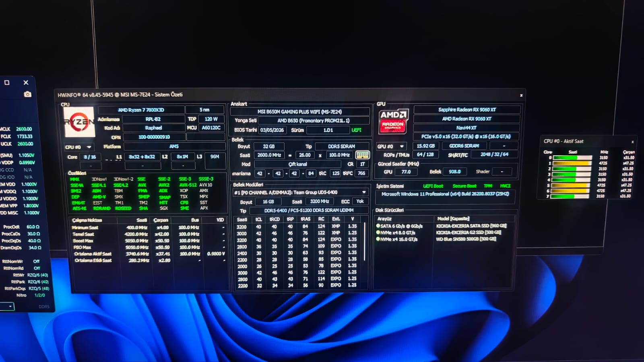Click the A60120C MCU field

[211, 128]
